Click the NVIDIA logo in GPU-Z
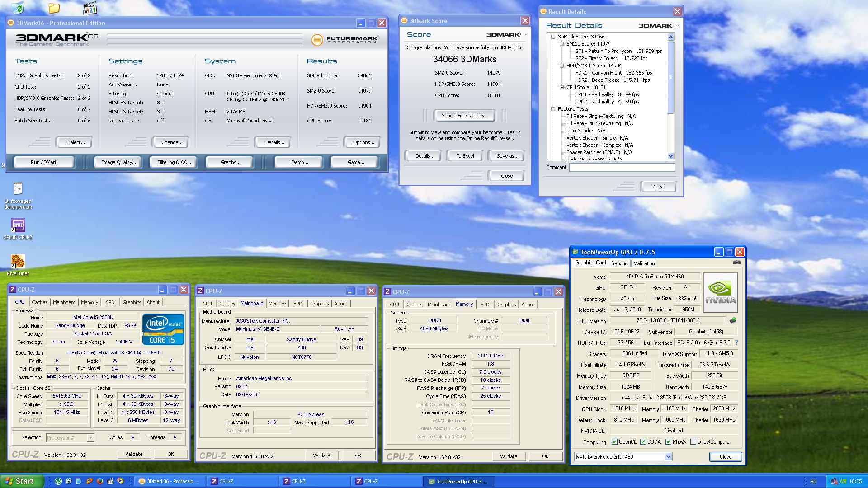 (721, 292)
